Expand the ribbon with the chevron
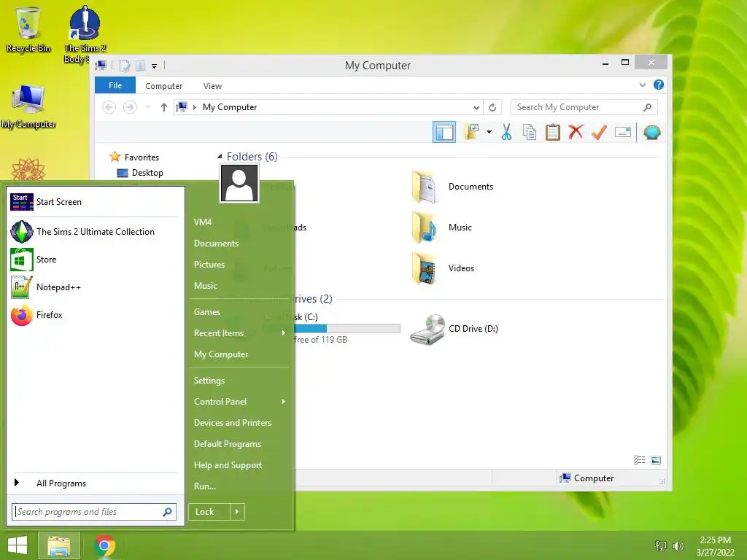Viewport: 747px width, 560px height. 642,85
